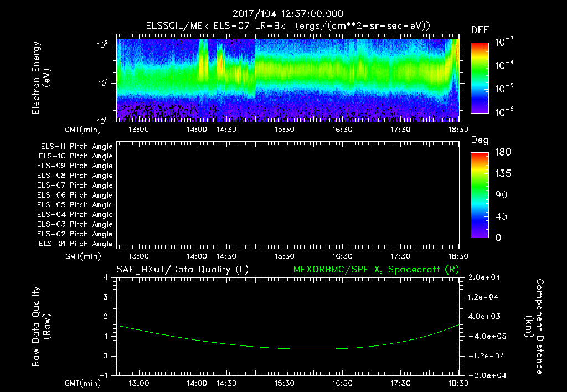Click the ELS-01 Pitch Angle label

(x=75, y=244)
